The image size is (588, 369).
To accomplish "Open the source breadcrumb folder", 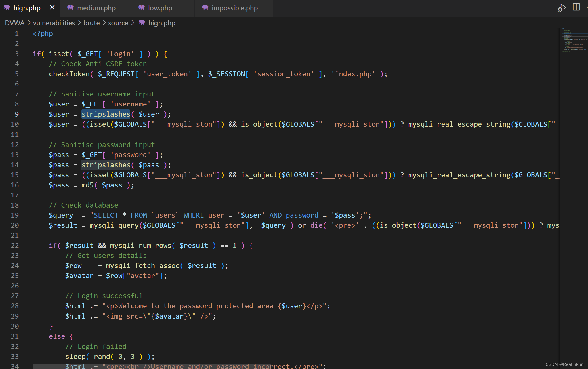I will pos(118,23).
